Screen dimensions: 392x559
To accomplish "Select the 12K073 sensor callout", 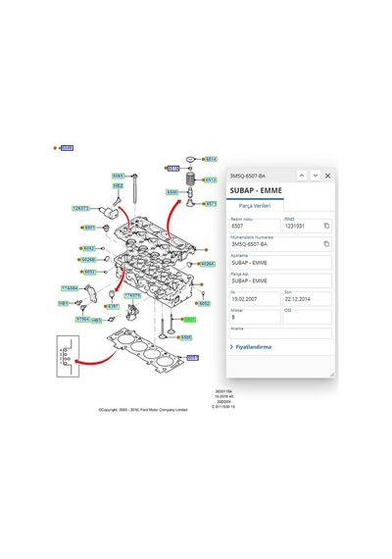I will coord(81,208).
